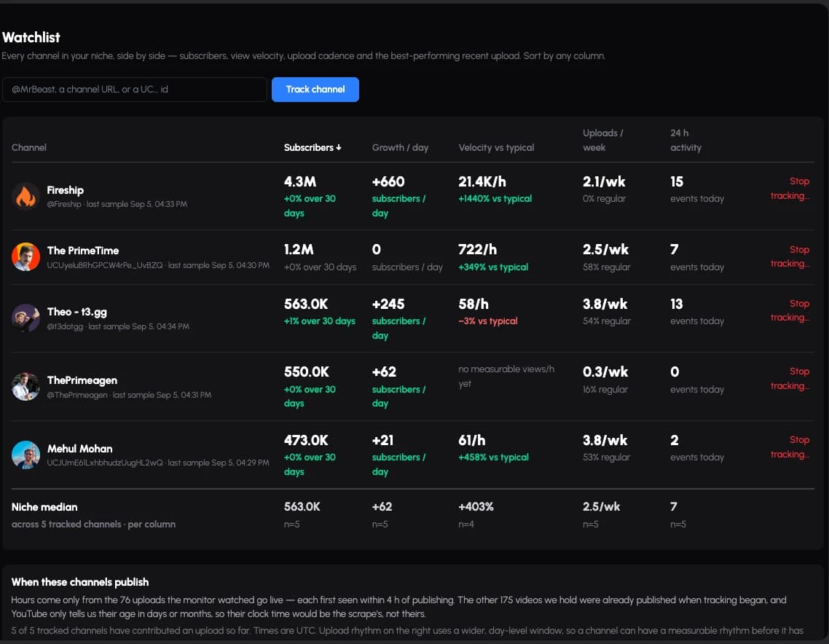Click the Theo - t3.gg avatar
829x644 pixels.
click(x=25, y=318)
